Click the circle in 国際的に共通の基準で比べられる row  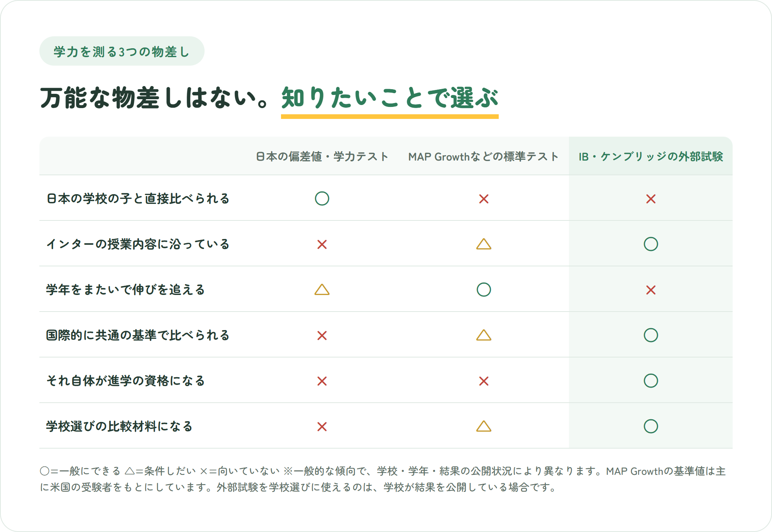point(651,335)
